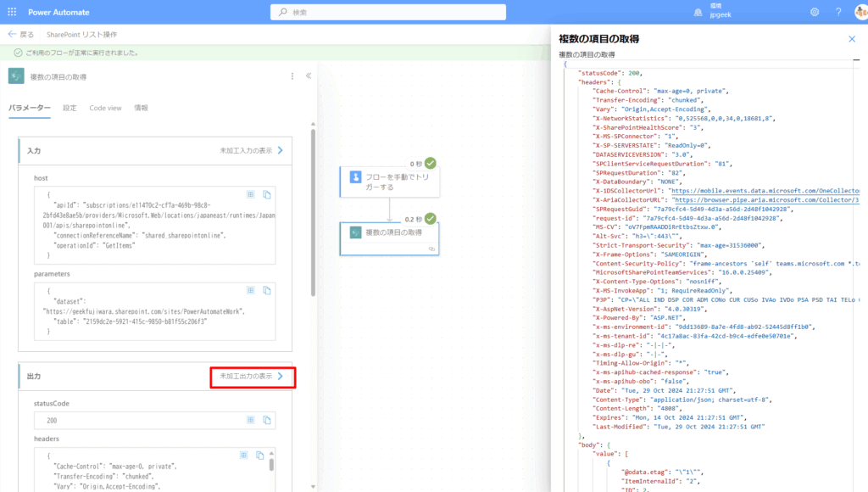Image resolution: width=868 pixels, height=492 pixels.
Task: Focus the 検索 search box
Action: point(388,12)
